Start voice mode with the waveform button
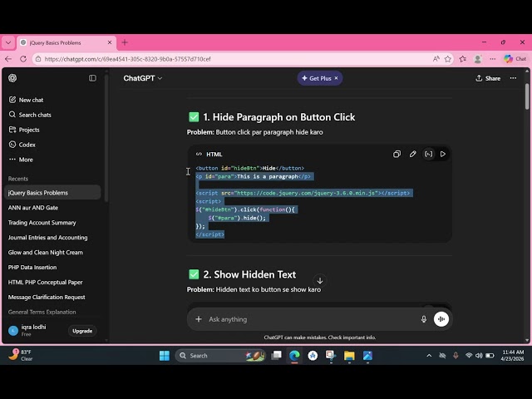The width and height of the screenshot is (532, 399). (x=441, y=319)
